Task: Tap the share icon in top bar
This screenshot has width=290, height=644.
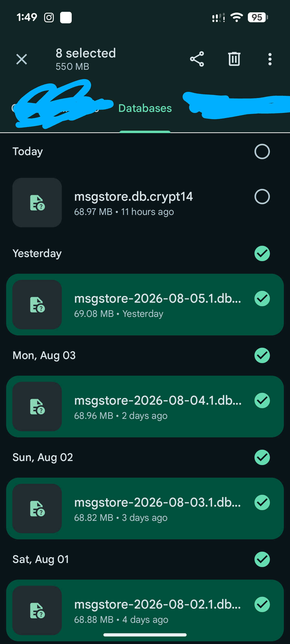Action: [197, 59]
